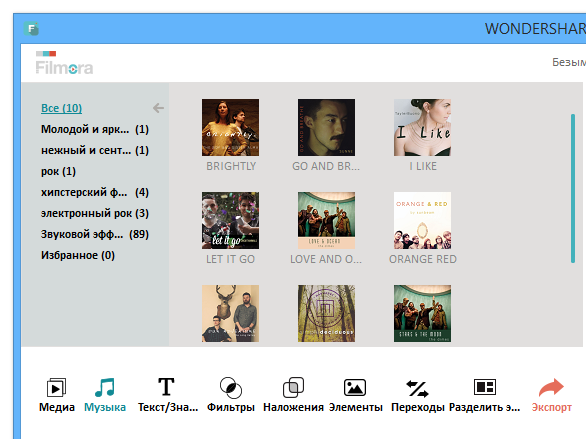Pick the ORANGE RED track thumbnail
This screenshot has width=586, height=439.
[x=422, y=220]
